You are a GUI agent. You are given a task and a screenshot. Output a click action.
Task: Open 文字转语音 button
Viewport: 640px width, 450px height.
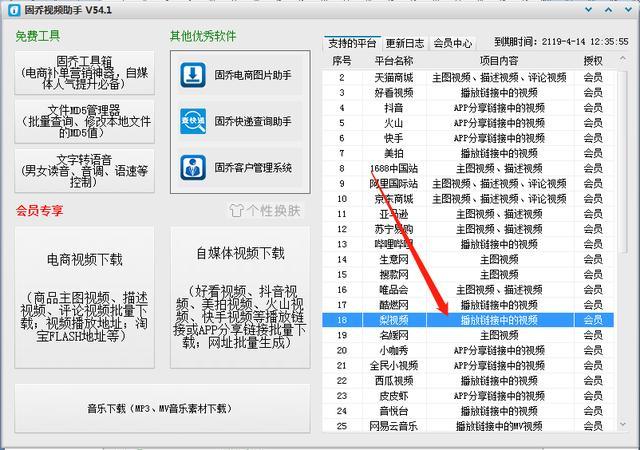point(84,171)
